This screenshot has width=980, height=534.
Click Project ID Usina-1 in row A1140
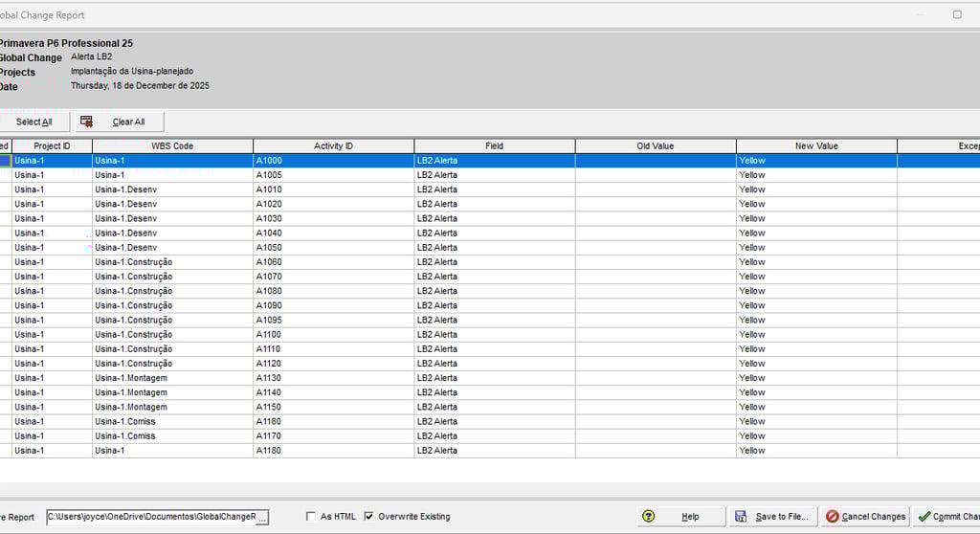(x=52, y=392)
